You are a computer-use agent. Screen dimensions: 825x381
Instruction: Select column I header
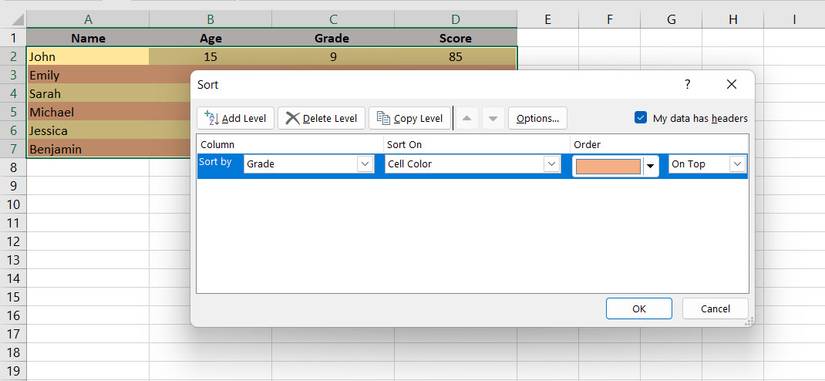pos(793,19)
